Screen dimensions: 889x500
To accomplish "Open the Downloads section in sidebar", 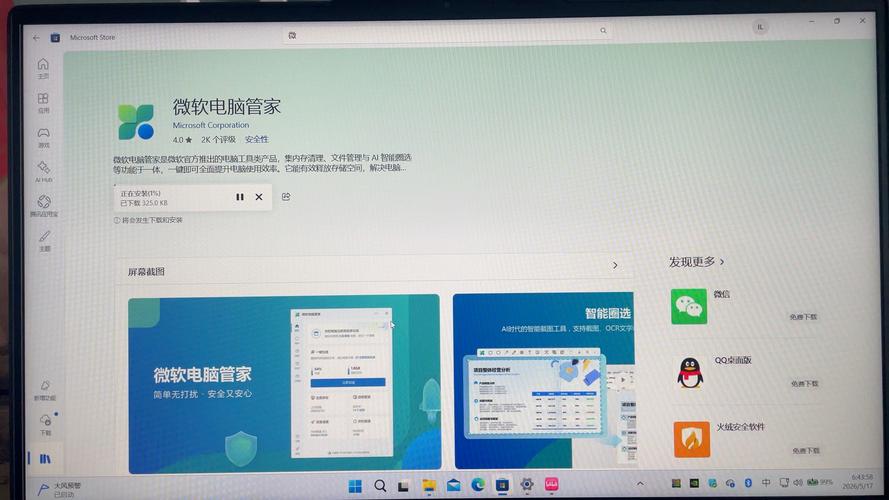I will click(x=46, y=425).
